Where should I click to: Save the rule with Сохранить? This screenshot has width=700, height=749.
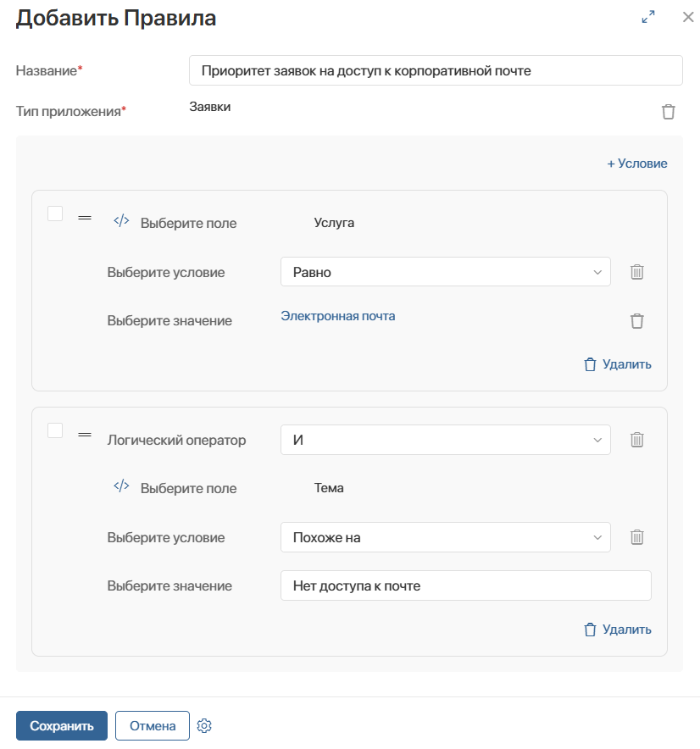62,725
